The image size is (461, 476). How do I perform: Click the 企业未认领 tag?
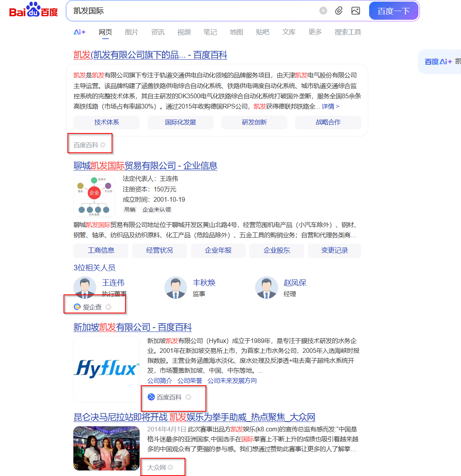(157, 210)
